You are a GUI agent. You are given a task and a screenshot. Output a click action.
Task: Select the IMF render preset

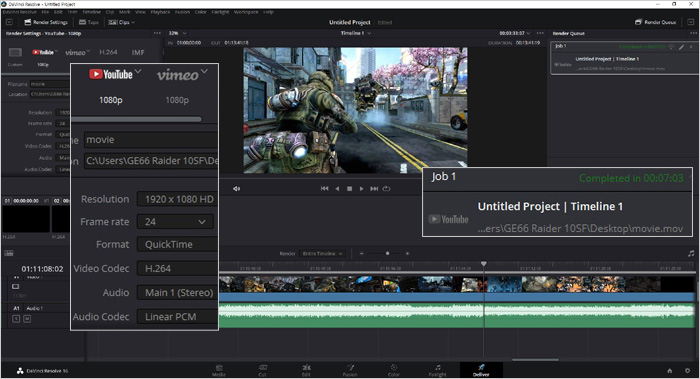point(138,53)
